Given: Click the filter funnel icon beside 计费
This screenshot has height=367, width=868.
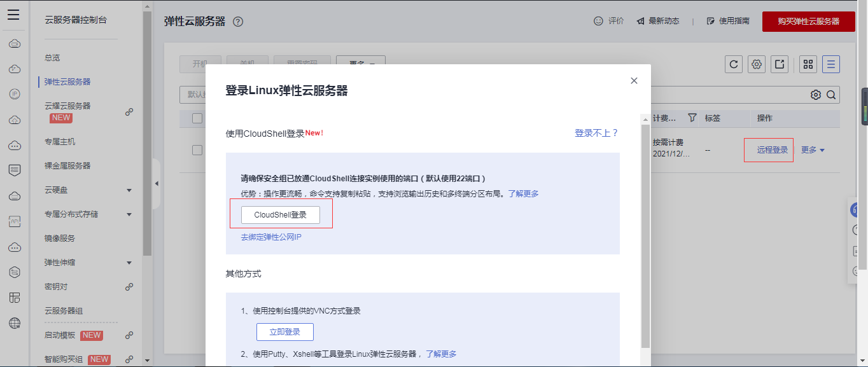Looking at the screenshot, I should point(692,118).
